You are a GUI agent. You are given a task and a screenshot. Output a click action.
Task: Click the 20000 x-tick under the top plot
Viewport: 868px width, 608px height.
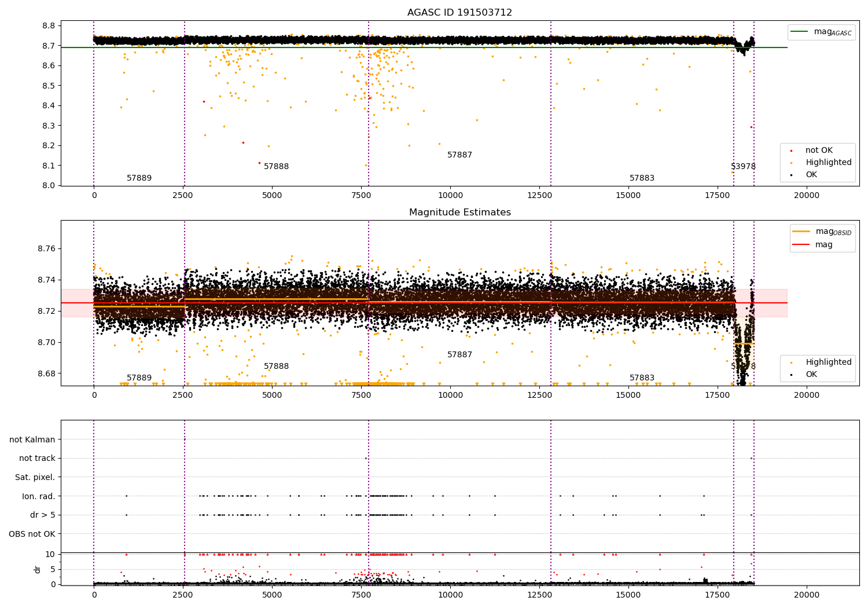click(x=806, y=196)
